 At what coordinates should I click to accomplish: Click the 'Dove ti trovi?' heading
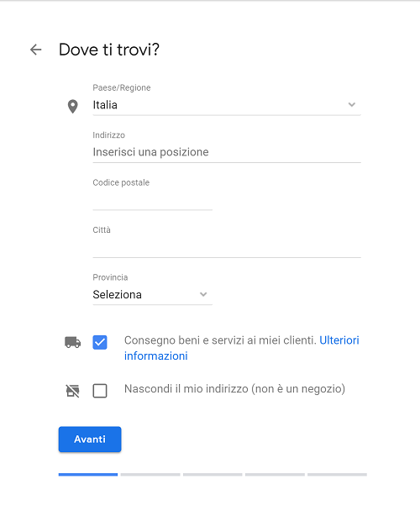(109, 50)
